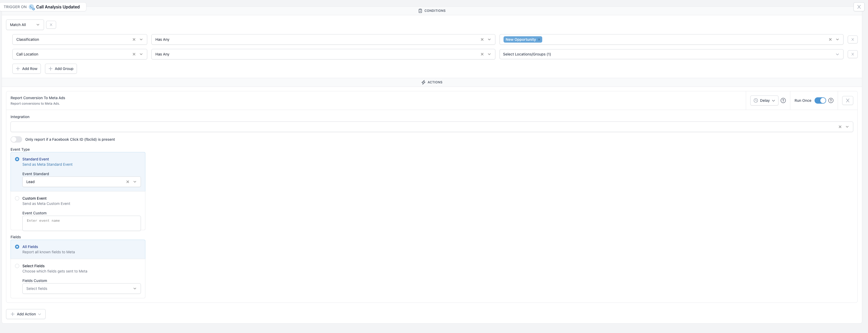
Task: Clear Has Any operator in Call Location row
Action: 482,54
